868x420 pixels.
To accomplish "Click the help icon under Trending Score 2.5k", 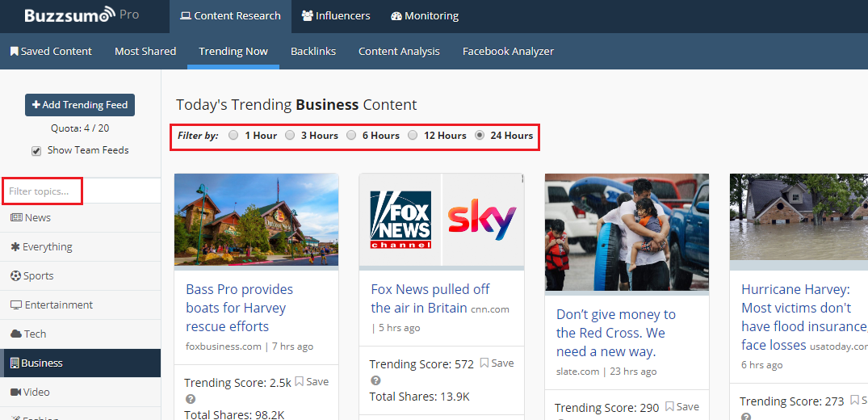I will [190, 399].
